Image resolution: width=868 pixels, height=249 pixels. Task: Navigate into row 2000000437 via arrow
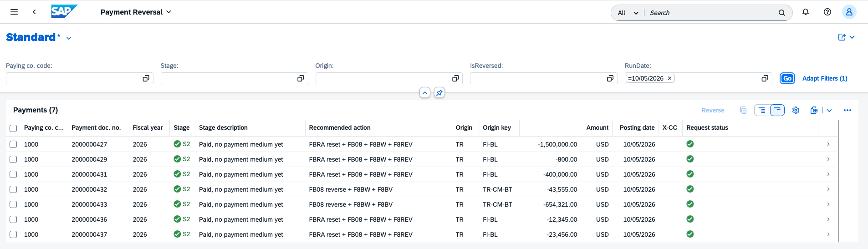pyautogui.click(x=828, y=234)
